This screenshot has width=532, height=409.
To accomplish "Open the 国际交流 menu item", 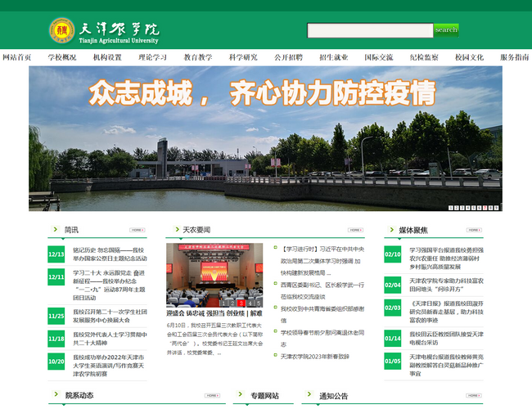I will [x=379, y=57].
